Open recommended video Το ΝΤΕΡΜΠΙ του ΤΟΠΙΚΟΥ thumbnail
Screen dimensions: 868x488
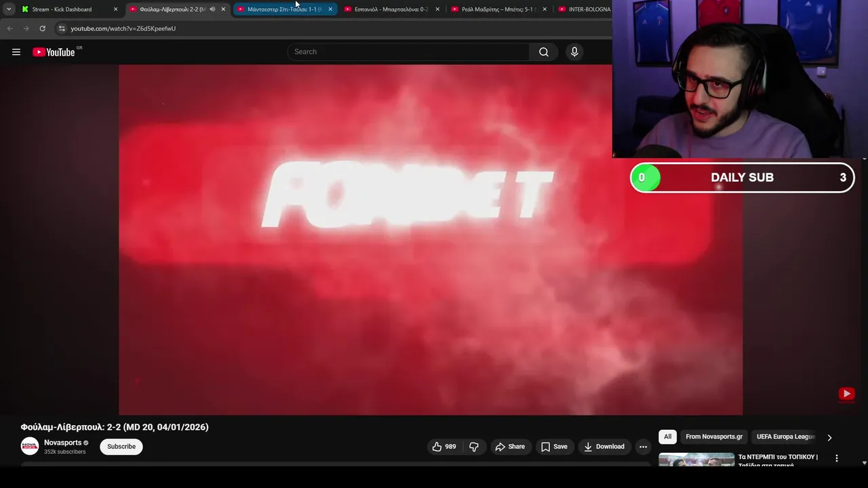(x=696, y=460)
